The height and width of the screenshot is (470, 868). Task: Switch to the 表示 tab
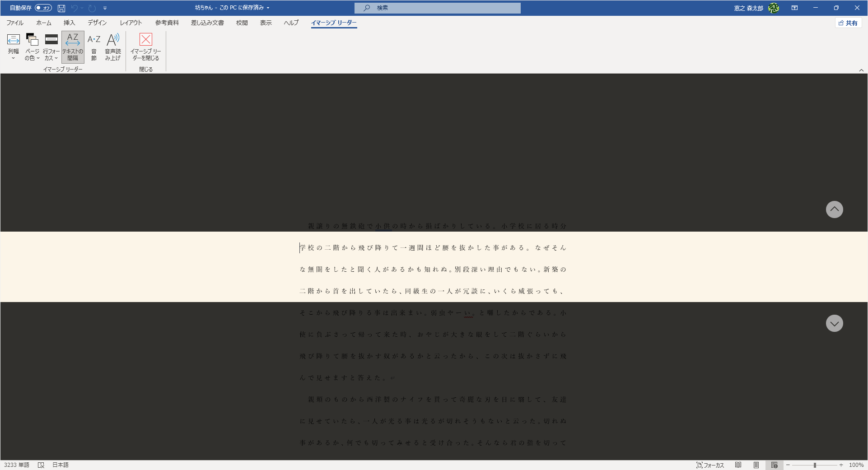click(x=266, y=23)
